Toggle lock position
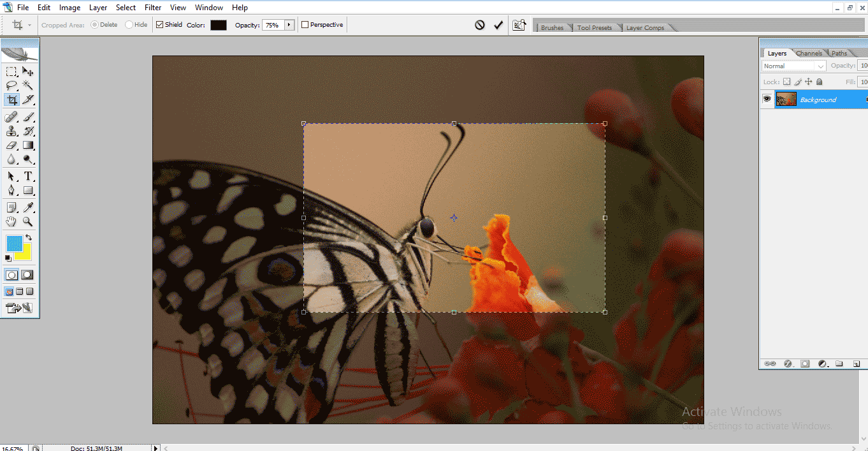 809,82
